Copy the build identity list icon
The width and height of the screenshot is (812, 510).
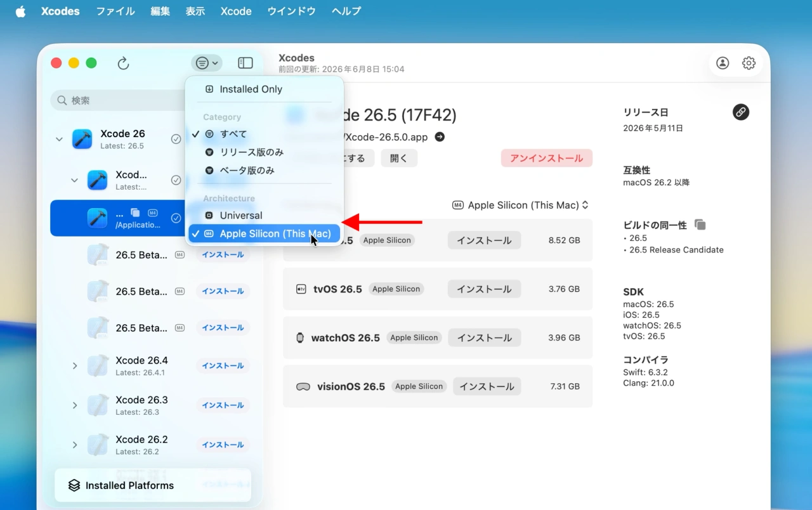tap(700, 225)
